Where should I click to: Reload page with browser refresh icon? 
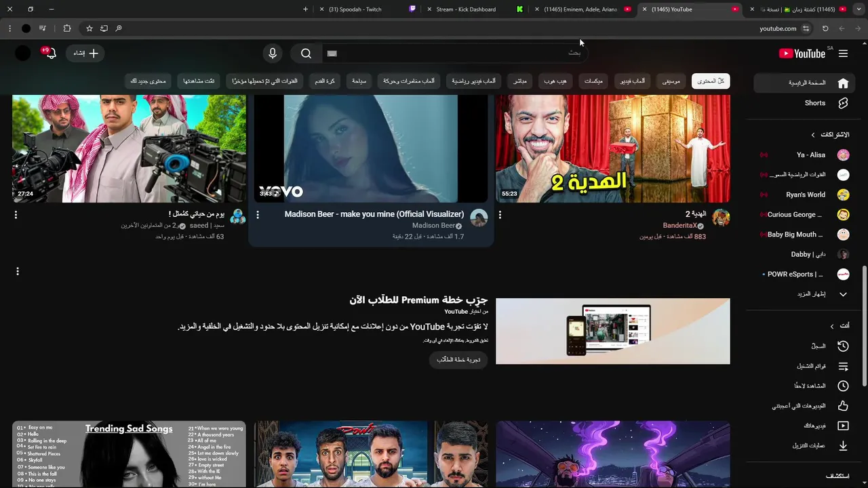(x=825, y=28)
